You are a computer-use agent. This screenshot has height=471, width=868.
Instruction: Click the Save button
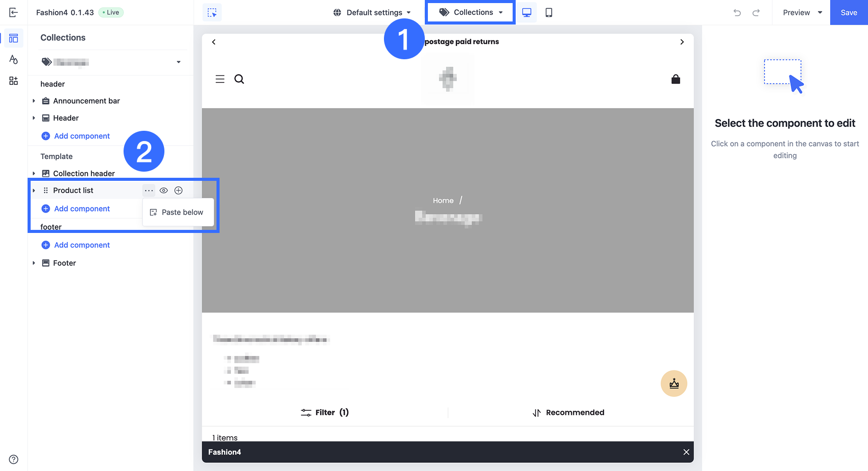[849, 12]
